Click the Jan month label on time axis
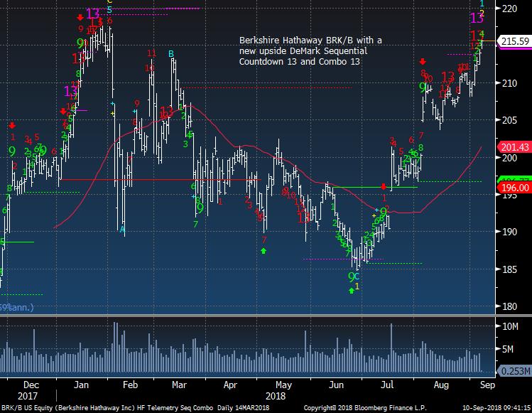Screen dimensions: 532x413 pyautogui.click(x=81, y=385)
